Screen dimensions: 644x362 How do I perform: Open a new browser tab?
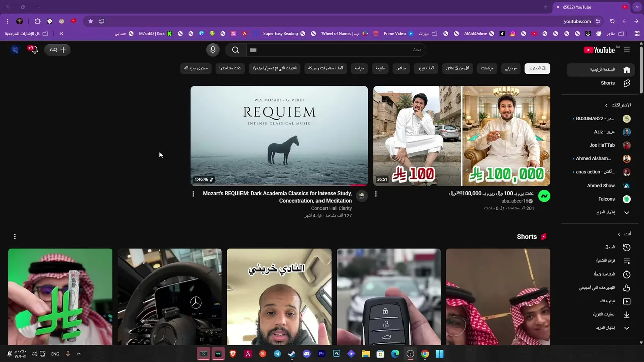546,7
